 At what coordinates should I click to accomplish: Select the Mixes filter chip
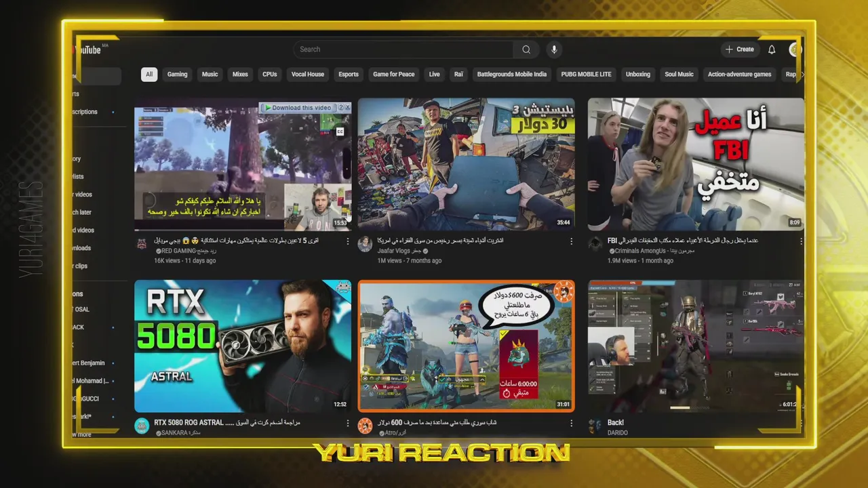tap(240, 75)
